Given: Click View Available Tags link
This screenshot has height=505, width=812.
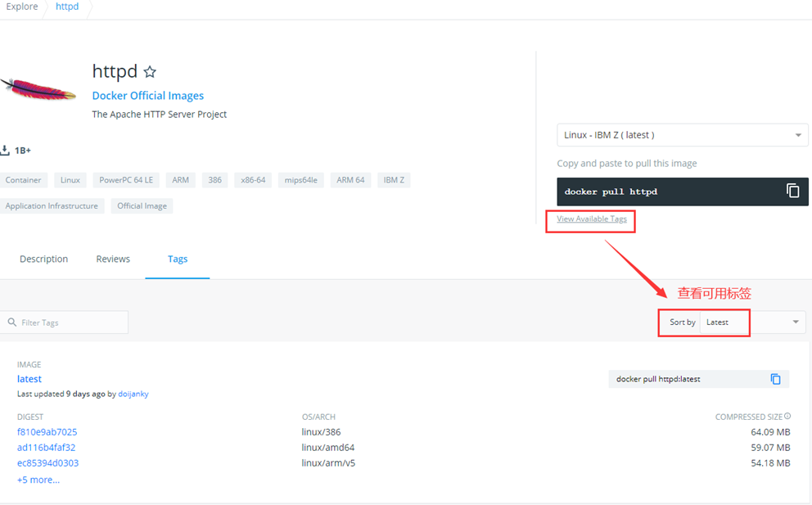Looking at the screenshot, I should (592, 219).
